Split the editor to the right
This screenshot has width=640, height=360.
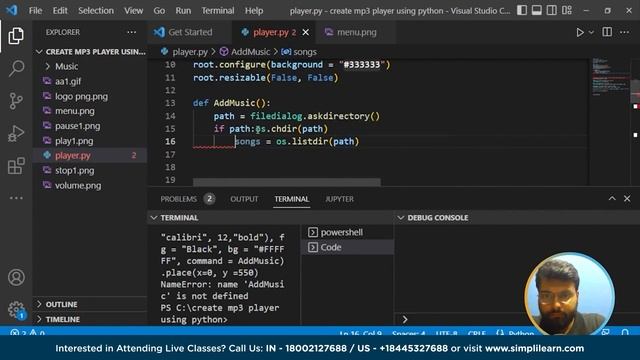coord(607,32)
